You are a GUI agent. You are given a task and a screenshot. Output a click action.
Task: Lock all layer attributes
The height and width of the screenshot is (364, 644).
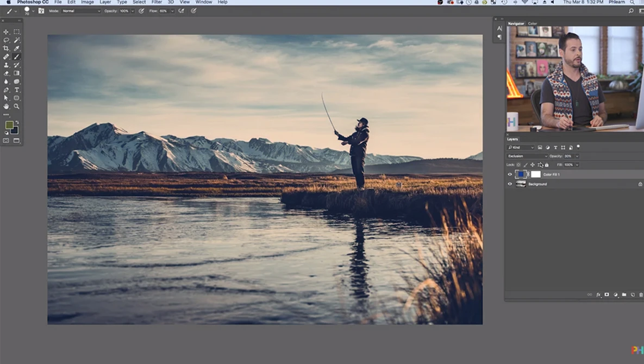pyautogui.click(x=547, y=165)
